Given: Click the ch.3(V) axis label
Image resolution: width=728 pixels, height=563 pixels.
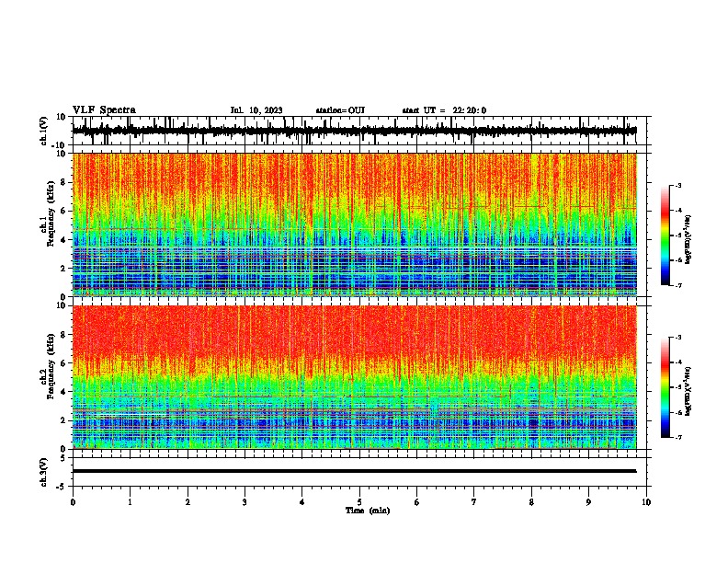Looking at the screenshot, I should [x=44, y=473].
